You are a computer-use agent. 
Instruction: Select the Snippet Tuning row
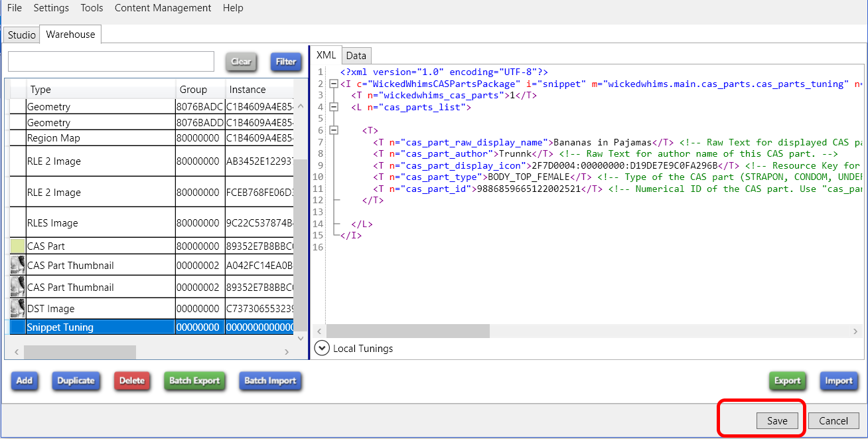point(151,327)
